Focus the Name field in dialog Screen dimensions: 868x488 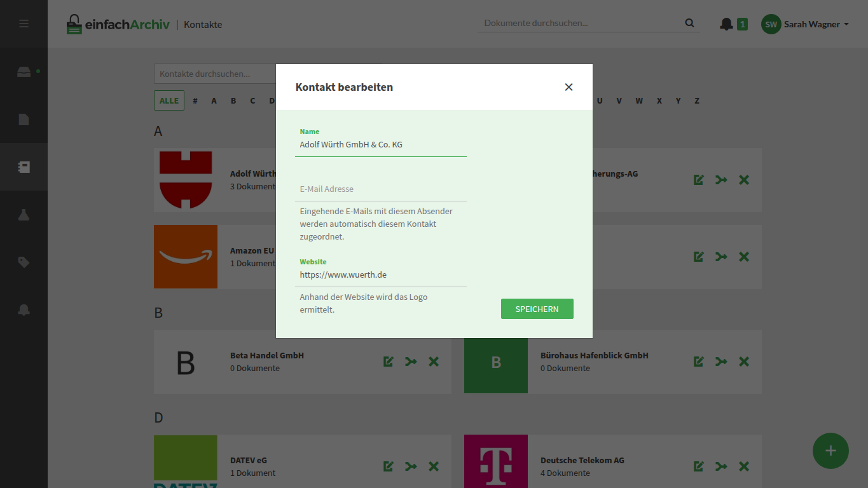(381, 145)
